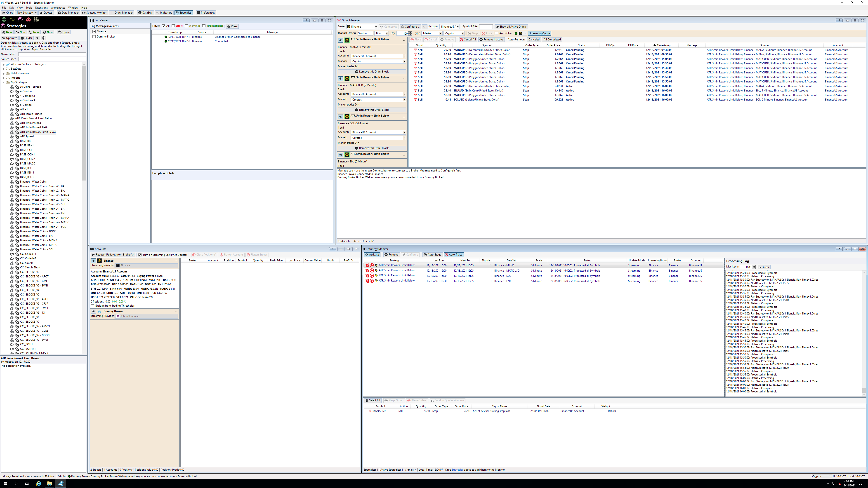Click the collapse all double-chevron icon
Image resolution: width=868 pixels, height=488 pixels.
click(37, 38)
